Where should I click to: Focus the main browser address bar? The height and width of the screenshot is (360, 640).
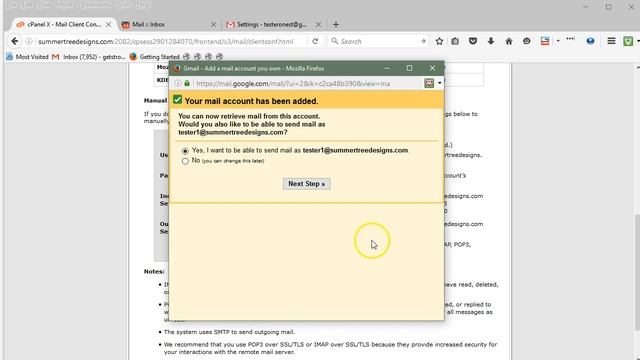click(x=165, y=41)
